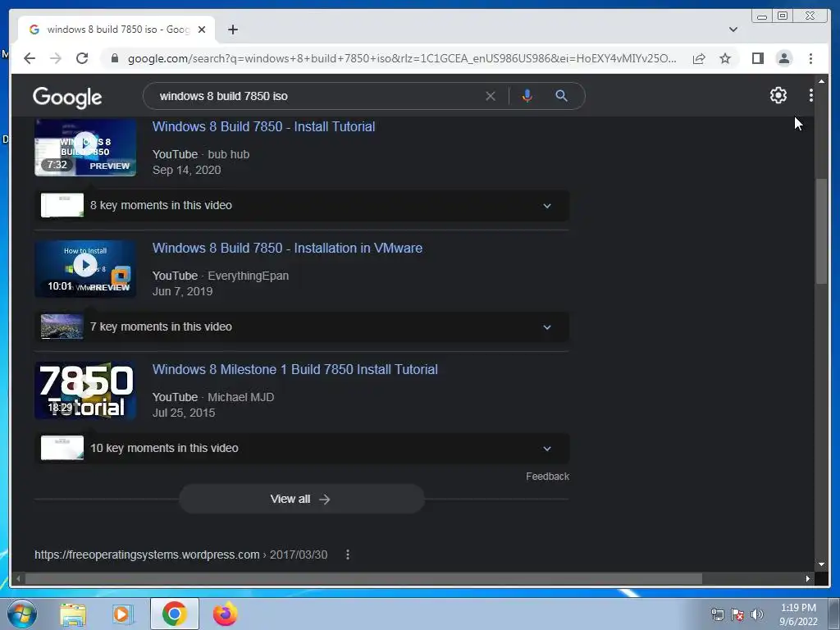Click the vertical scrollbar thumb
The image size is (840, 630).
(821, 231)
